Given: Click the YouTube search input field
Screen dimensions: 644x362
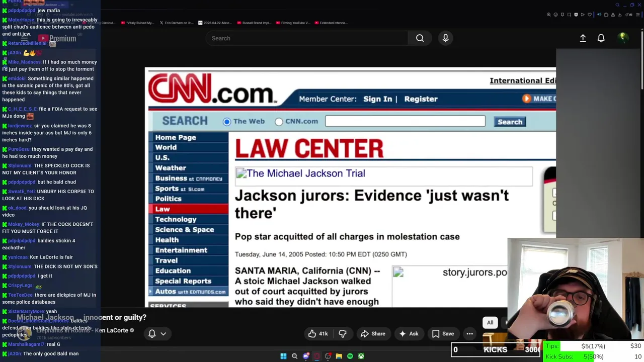Looking at the screenshot, I should 307,38.
